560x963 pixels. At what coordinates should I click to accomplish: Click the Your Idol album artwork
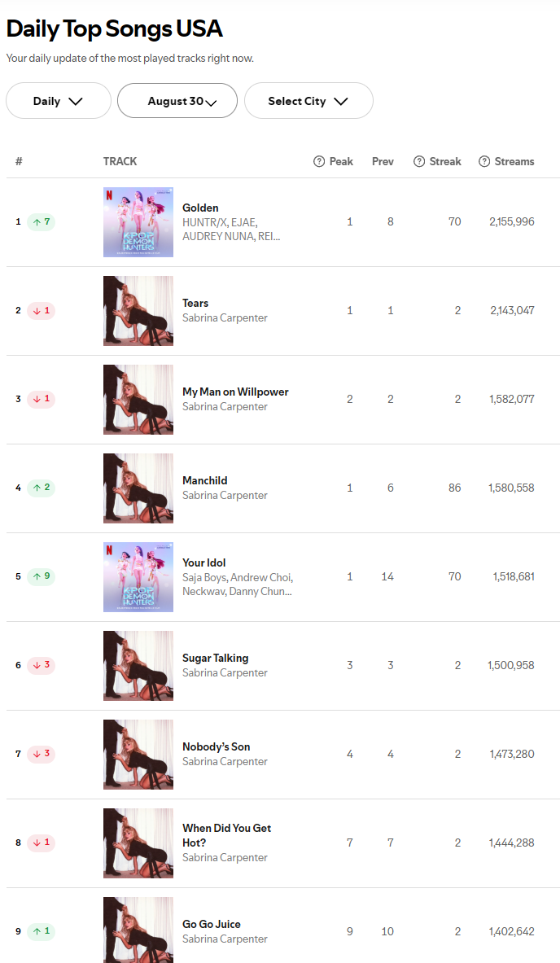138,576
